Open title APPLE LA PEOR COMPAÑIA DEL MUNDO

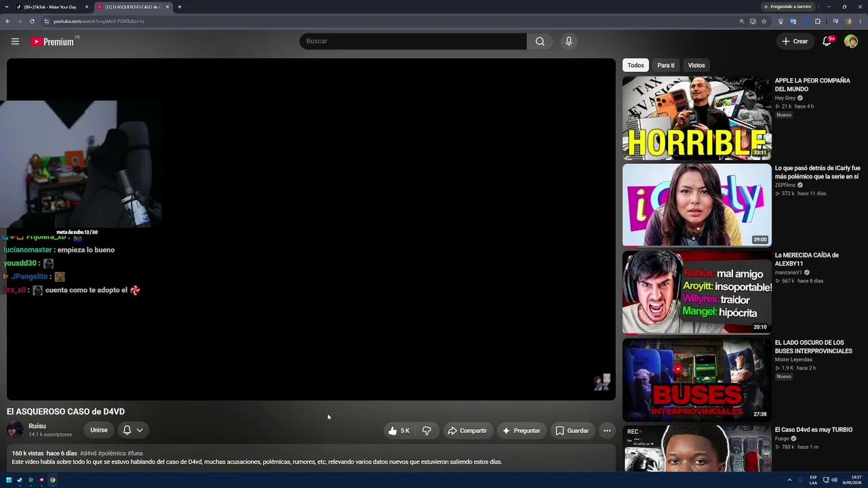click(x=812, y=85)
